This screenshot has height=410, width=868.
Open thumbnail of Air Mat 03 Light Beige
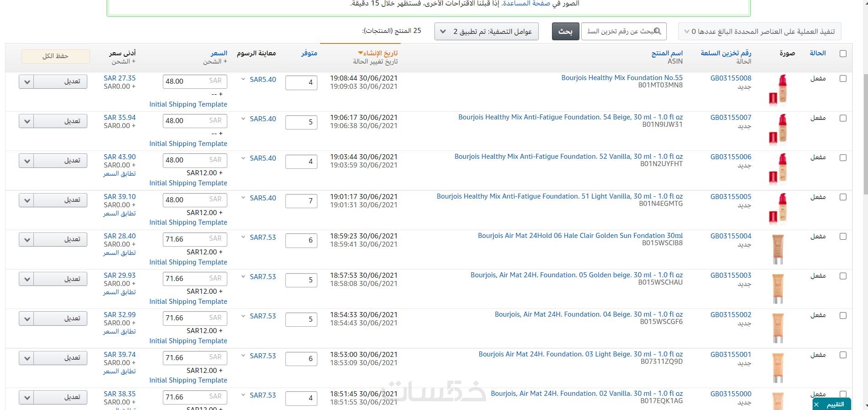click(778, 367)
